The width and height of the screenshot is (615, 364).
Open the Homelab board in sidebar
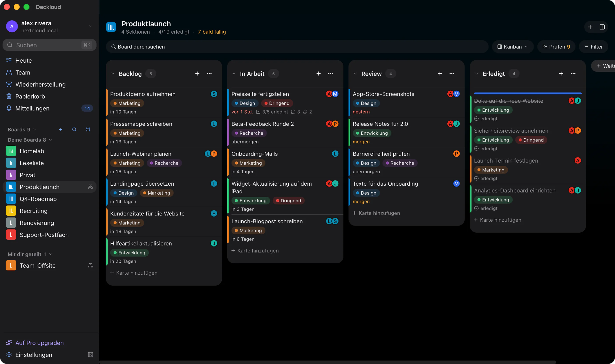50,151
